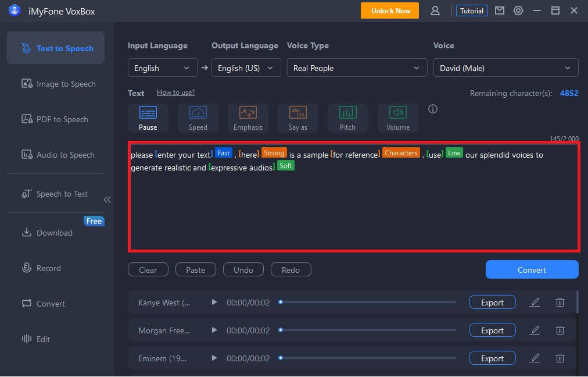Show the toolbar info tooltip icon
Viewport: 588px width, 377px height.
coord(433,109)
